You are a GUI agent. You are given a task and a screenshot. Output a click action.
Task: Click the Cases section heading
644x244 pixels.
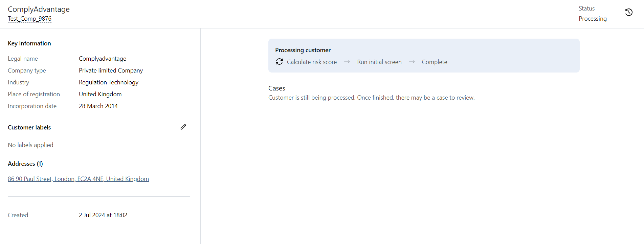click(x=276, y=88)
